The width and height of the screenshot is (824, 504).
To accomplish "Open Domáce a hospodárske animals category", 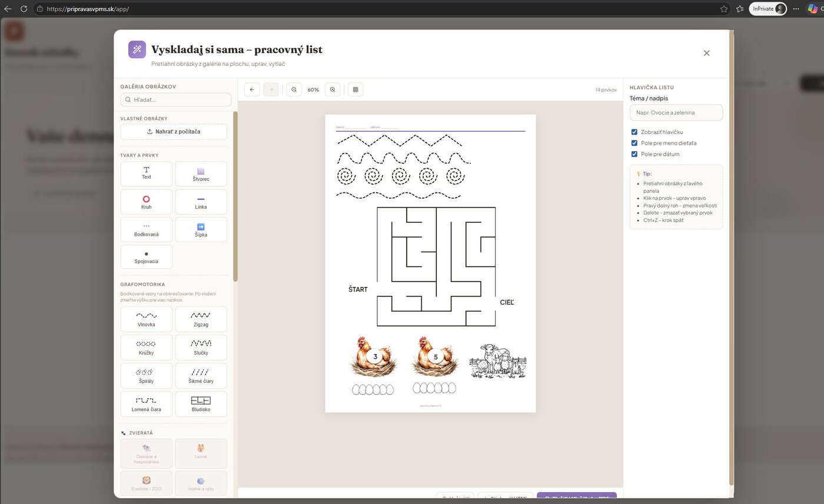I will [x=147, y=453].
